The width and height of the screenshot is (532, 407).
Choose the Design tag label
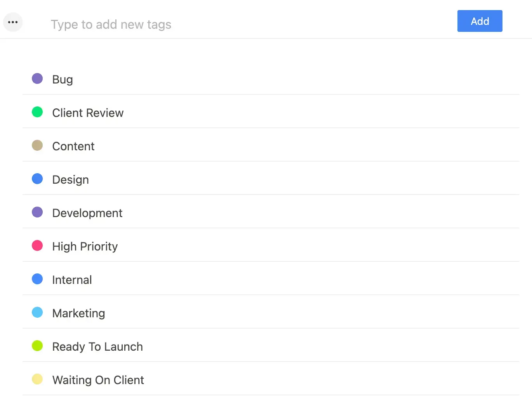tap(70, 180)
